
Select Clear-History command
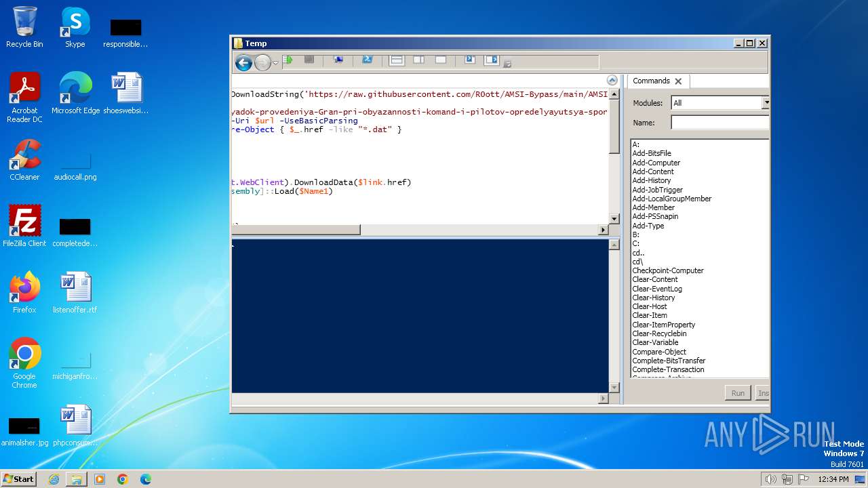point(654,298)
